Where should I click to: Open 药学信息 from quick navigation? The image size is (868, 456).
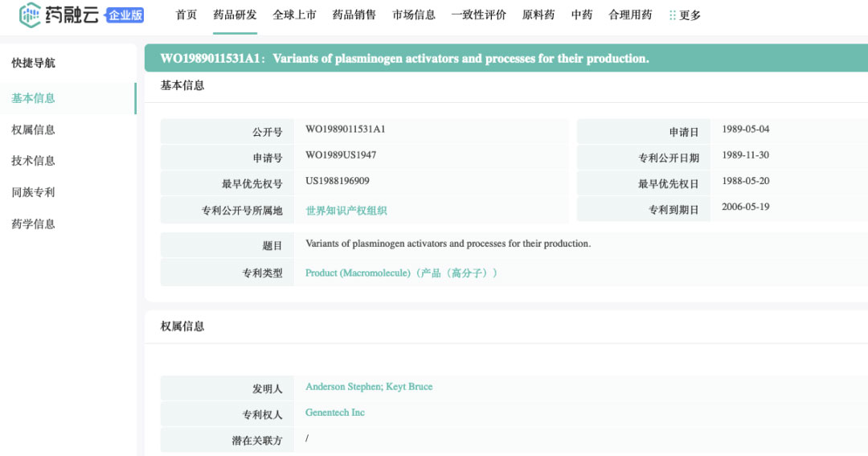point(34,224)
